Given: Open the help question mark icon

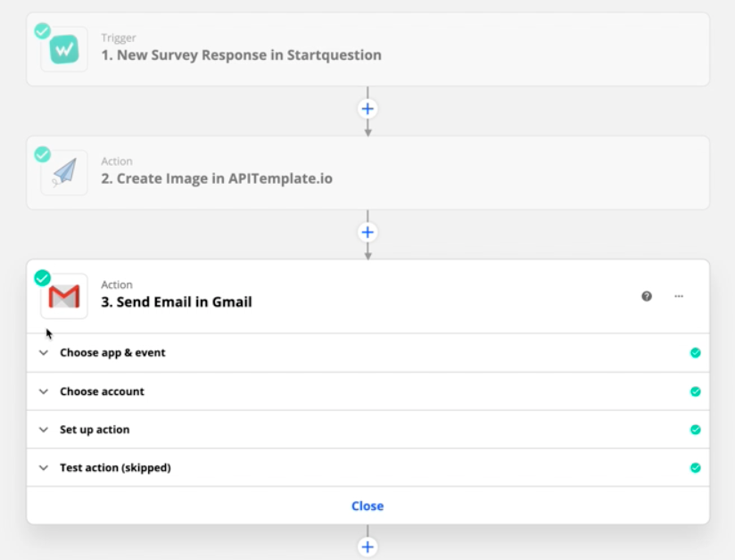Looking at the screenshot, I should [x=647, y=296].
